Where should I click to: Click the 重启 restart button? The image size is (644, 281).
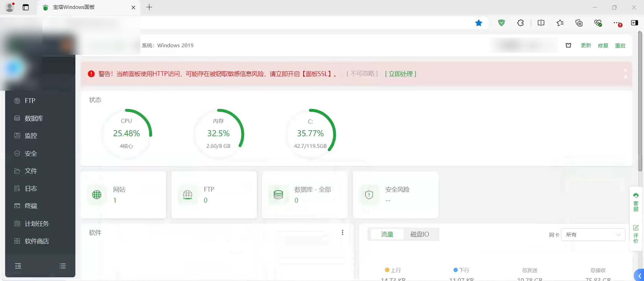tap(620, 45)
